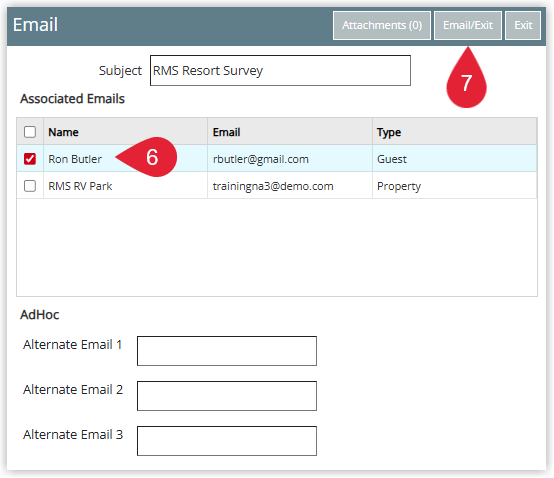Select the RMS RV Park name cell
The height and width of the screenshot is (478, 554).
125,186
